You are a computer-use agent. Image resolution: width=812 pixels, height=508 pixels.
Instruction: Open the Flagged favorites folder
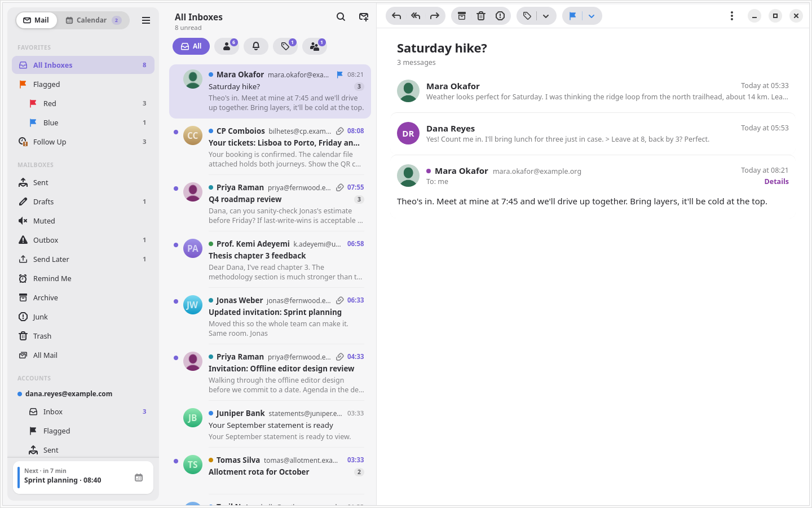tap(83, 84)
